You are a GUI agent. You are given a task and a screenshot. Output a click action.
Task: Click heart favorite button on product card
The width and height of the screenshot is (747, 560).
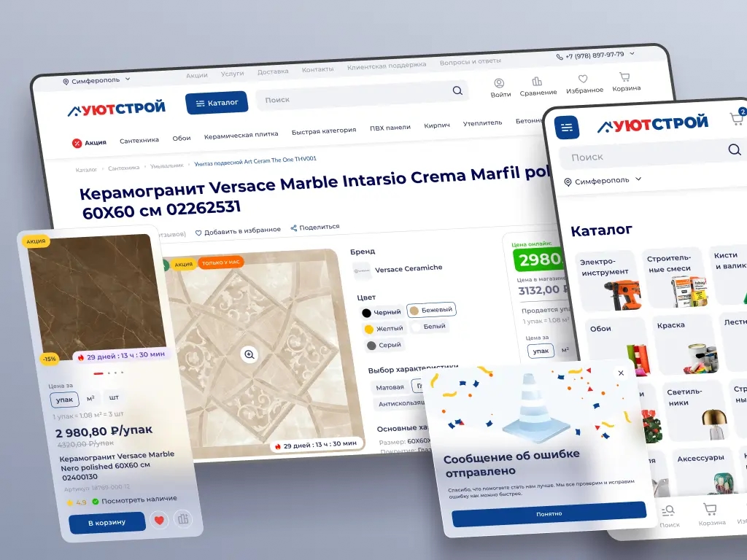coord(159,521)
